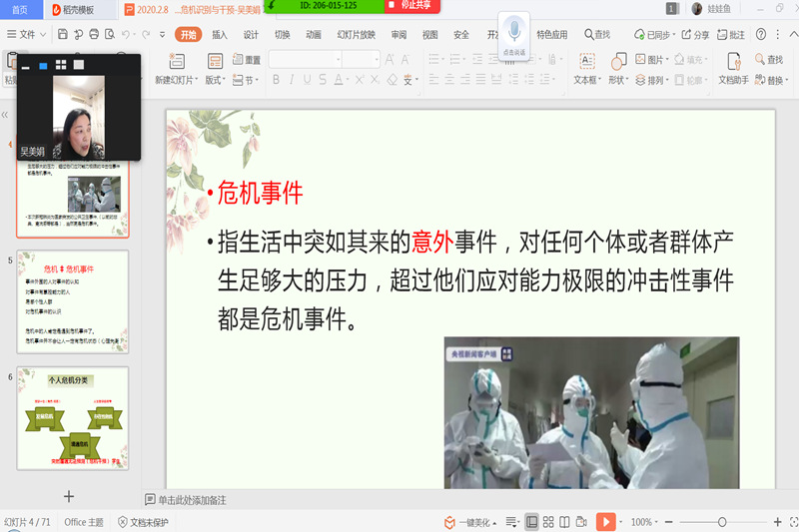This screenshot has width=799, height=532.
Task: Switch to the Insert (插入) tab
Action: click(x=220, y=34)
